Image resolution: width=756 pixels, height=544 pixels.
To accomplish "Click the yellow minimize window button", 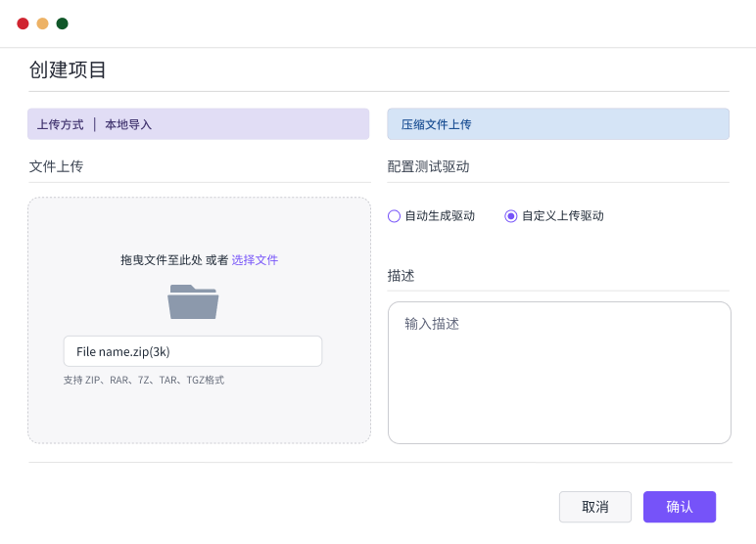I will pyautogui.click(x=42, y=23).
